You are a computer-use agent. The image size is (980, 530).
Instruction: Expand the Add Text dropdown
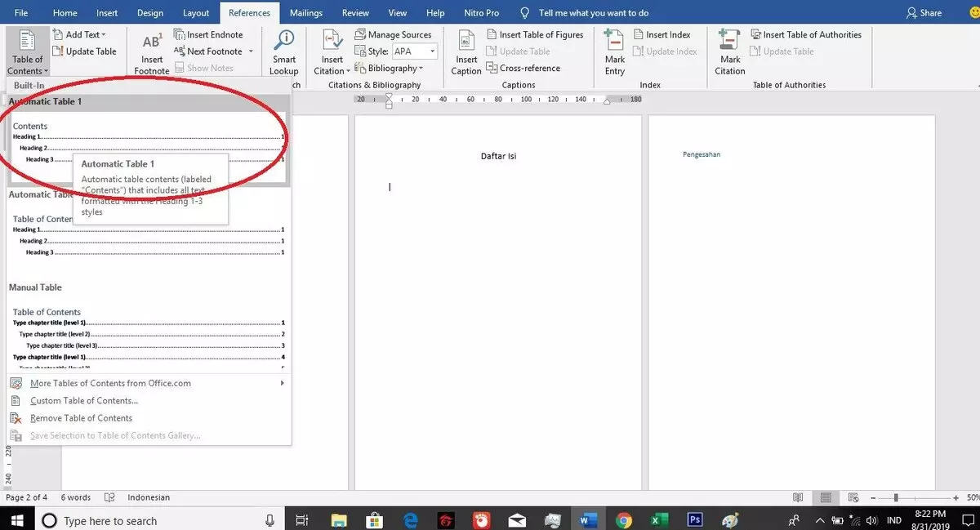tap(85, 34)
